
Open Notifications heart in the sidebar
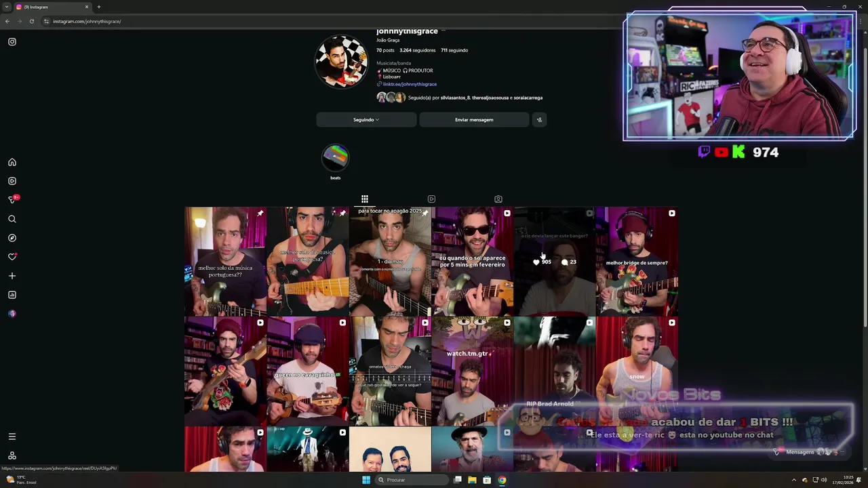(x=12, y=257)
